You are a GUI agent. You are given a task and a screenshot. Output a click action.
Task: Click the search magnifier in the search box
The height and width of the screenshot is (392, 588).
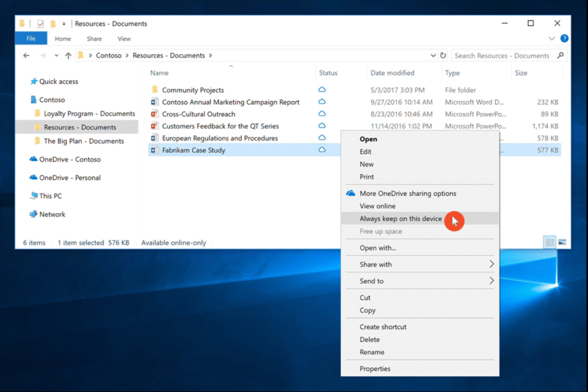[560, 55]
